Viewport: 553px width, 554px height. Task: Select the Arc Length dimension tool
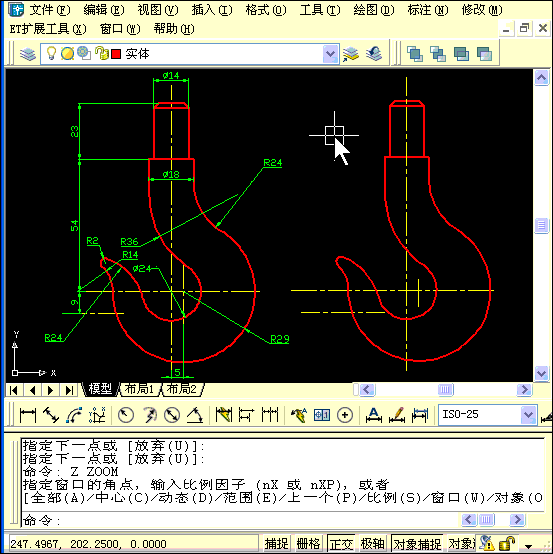pos(74,415)
